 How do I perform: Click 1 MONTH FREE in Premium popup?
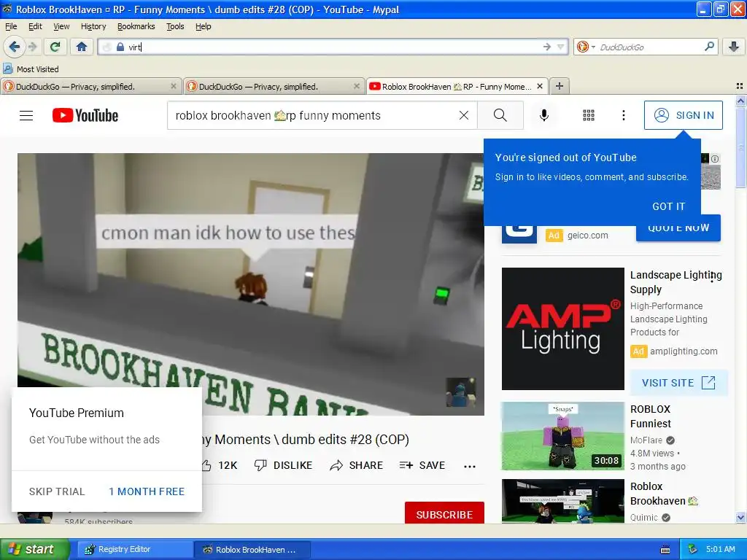pyautogui.click(x=147, y=491)
